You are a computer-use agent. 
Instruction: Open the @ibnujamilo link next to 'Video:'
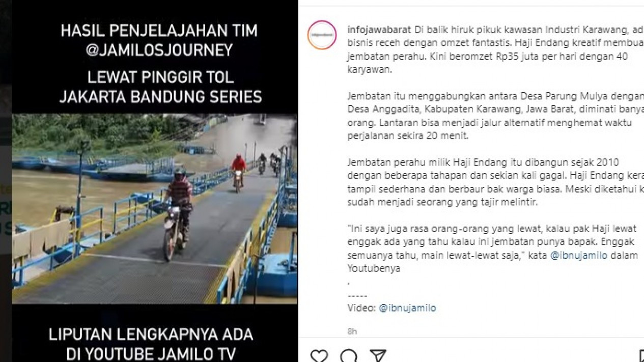(407, 308)
